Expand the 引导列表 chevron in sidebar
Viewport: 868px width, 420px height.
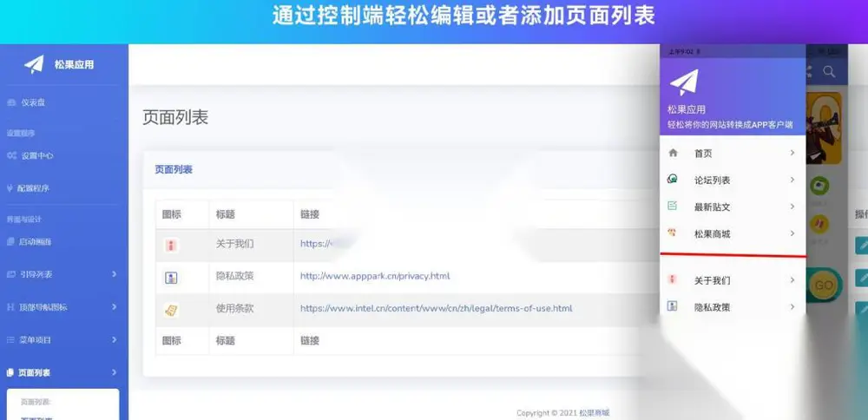click(114, 274)
